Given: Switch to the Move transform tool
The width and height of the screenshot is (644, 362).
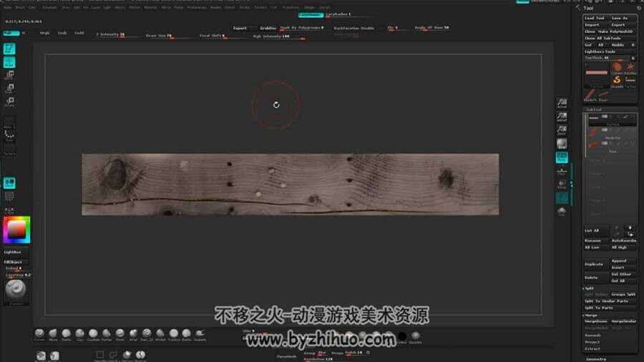Looking at the screenshot, I should pyautogui.click(x=9, y=75).
